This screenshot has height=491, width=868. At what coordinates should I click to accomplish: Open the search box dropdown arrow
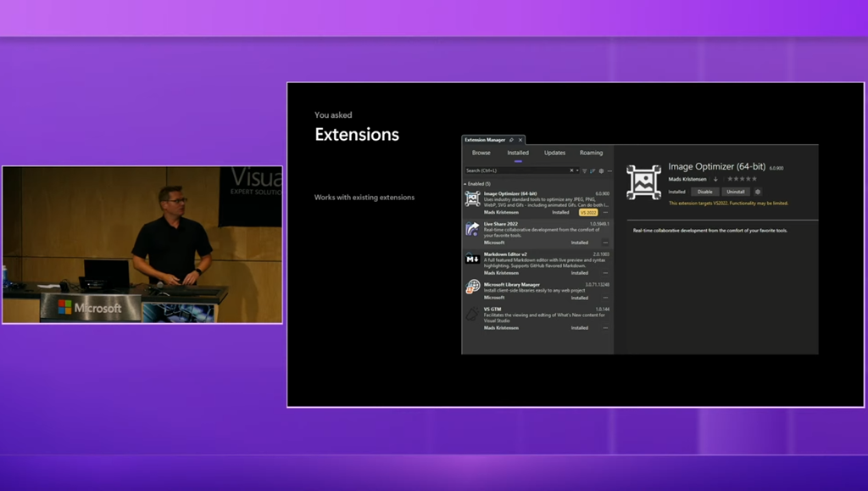click(x=577, y=170)
